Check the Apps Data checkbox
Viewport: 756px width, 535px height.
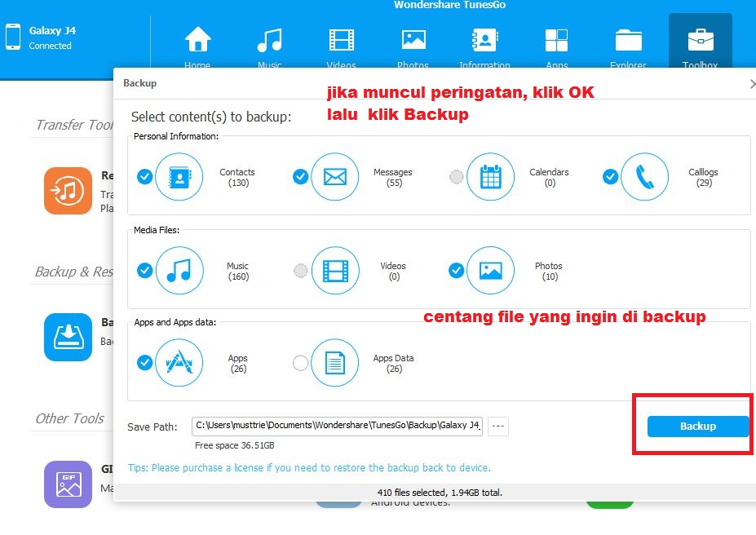(300, 362)
